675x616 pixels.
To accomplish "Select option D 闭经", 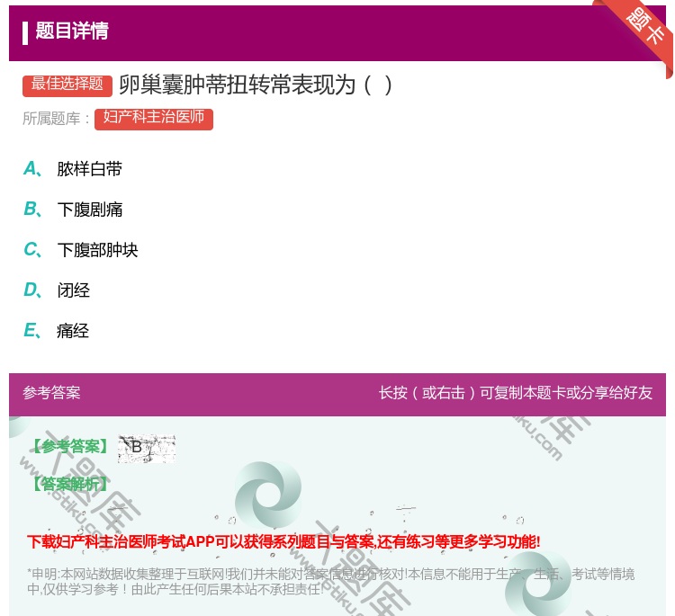I will tap(57, 290).
